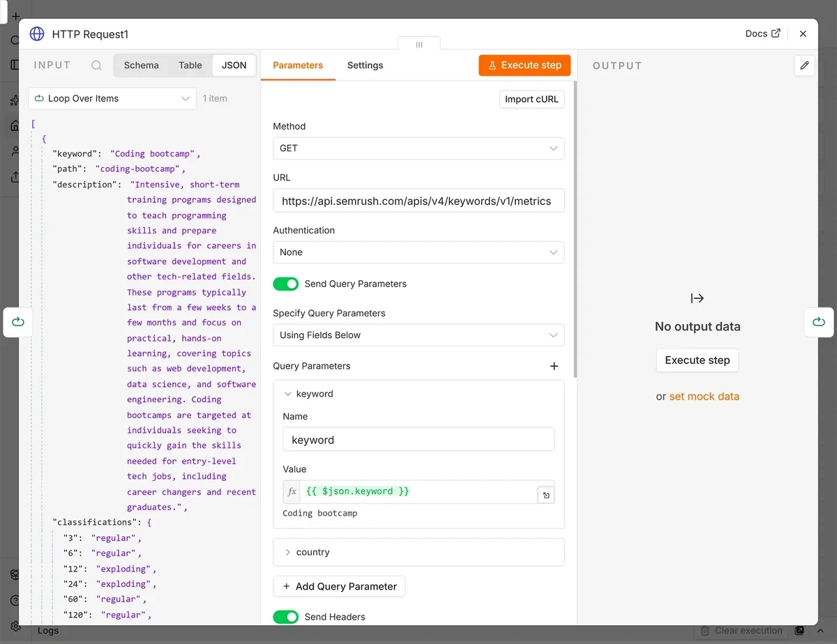The height and width of the screenshot is (644, 837).
Task: Click the URL input field
Action: [418, 201]
